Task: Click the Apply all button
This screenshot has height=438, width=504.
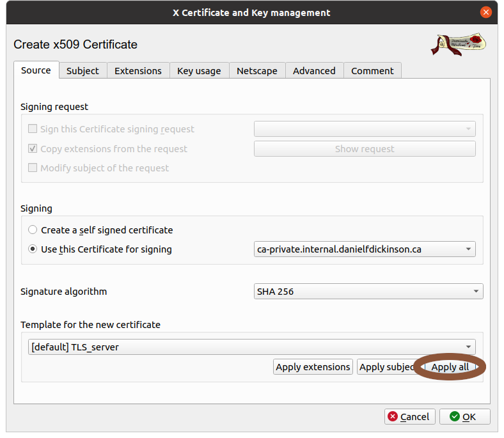Action: (x=450, y=367)
